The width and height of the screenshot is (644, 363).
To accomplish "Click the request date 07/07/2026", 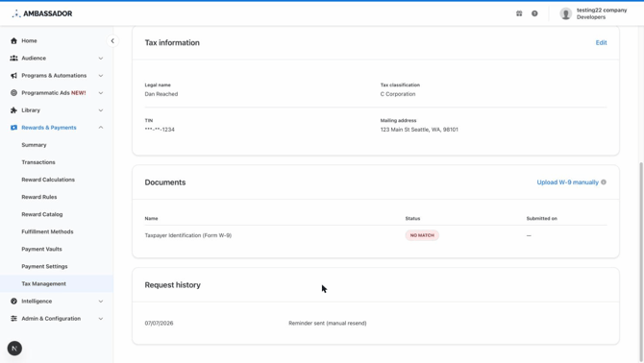I will pyautogui.click(x=159, y=324).
